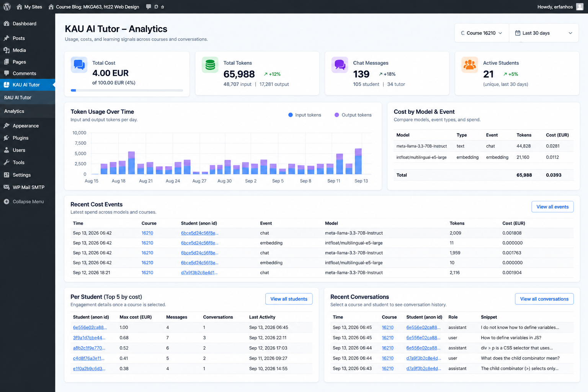The width and height of the screenshot is (588, 392).
Task: Click the Collapse Menu arrow icon
Action: pos(7,201)
